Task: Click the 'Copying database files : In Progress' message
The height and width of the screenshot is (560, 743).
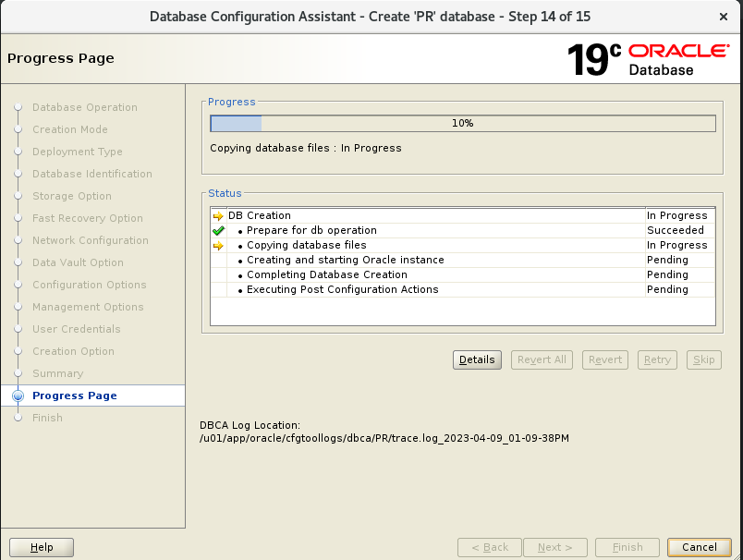Action: click(x=306, y=148)
